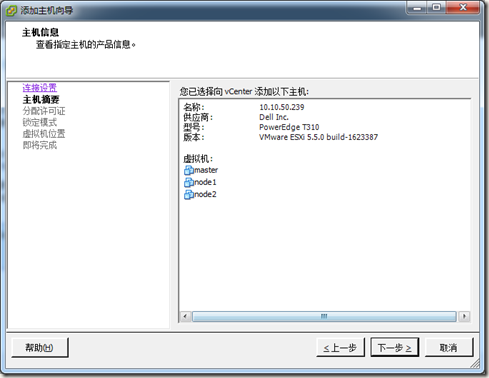
Task: Click the 版本 label
Action: [x=194, y=137]
